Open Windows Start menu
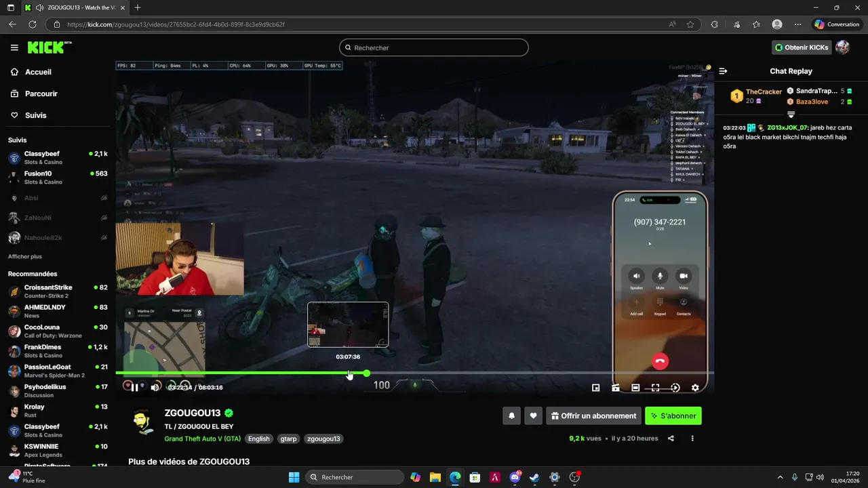Viewport: 868px width, 488px height. point(294,477)
